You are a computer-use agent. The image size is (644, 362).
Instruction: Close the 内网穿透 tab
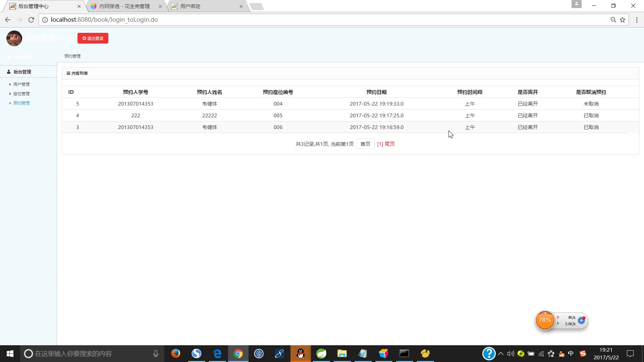click(x=160, y=6)
